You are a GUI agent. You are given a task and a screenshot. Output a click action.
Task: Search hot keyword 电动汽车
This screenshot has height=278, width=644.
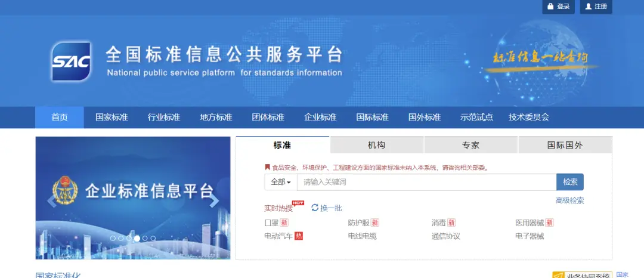tap(279, 236)
